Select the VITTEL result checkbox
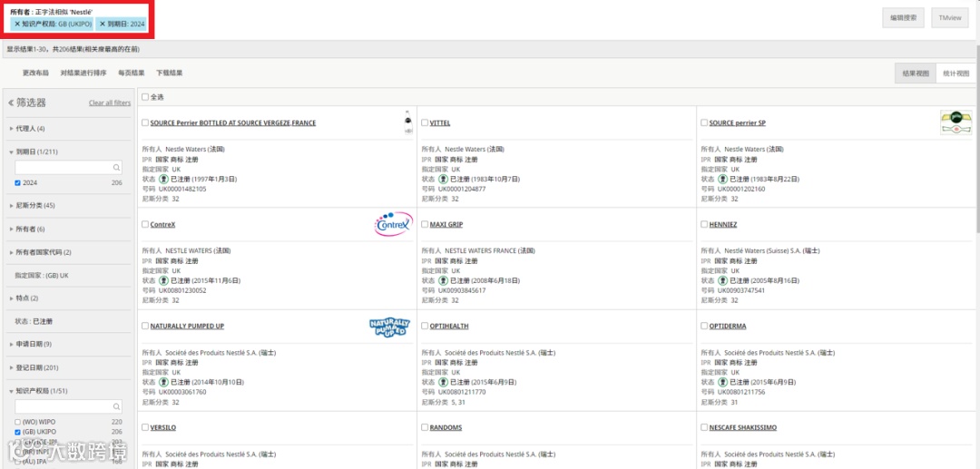Image resolution: width=980 pixels, height=469 pixels. (x=425, y=123)
